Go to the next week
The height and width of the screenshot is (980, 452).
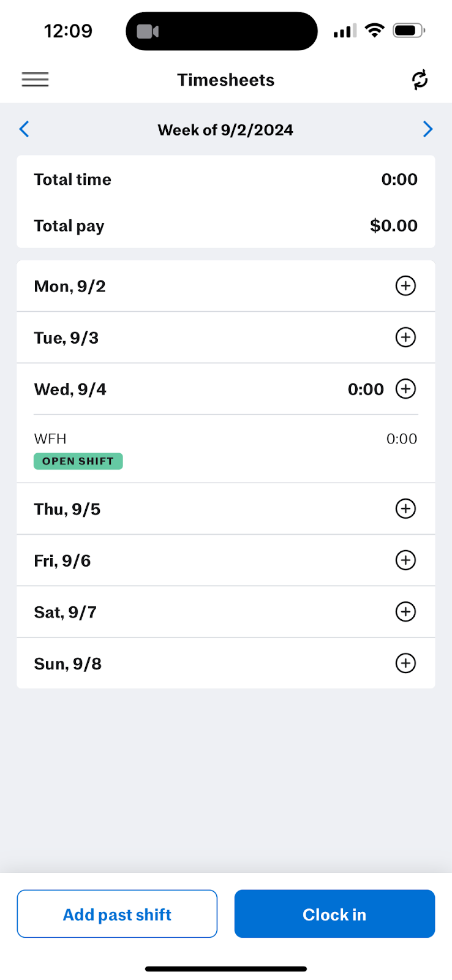(x=428, y=129)
